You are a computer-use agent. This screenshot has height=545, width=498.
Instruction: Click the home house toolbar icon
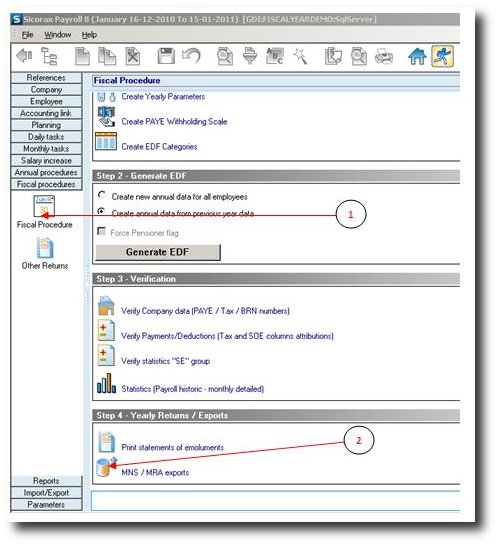tap(417, 56)
